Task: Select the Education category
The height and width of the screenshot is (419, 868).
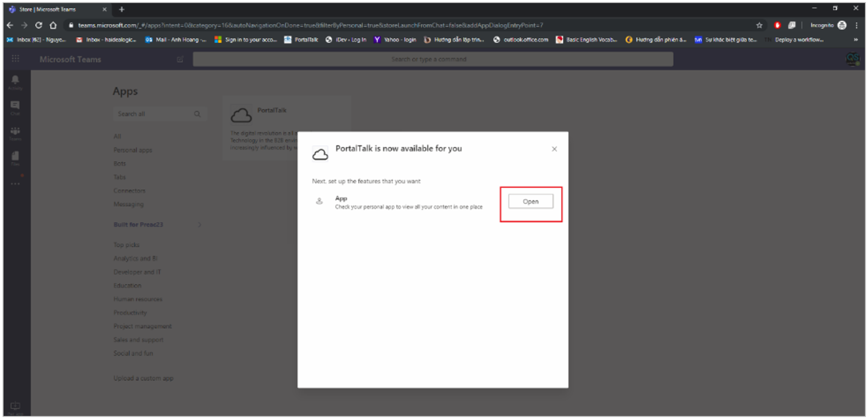Action: tap(128, 286)
